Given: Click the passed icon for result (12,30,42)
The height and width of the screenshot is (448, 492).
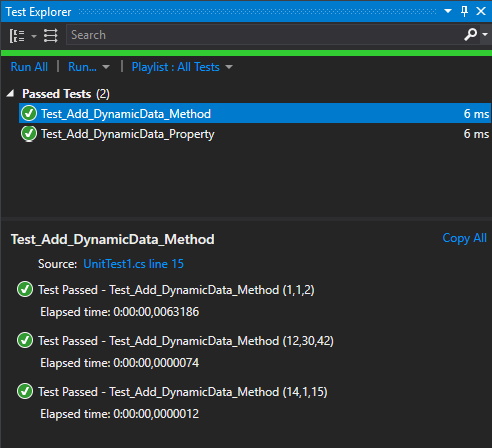Looking at the screenshot, I should (x=25, y=340).
